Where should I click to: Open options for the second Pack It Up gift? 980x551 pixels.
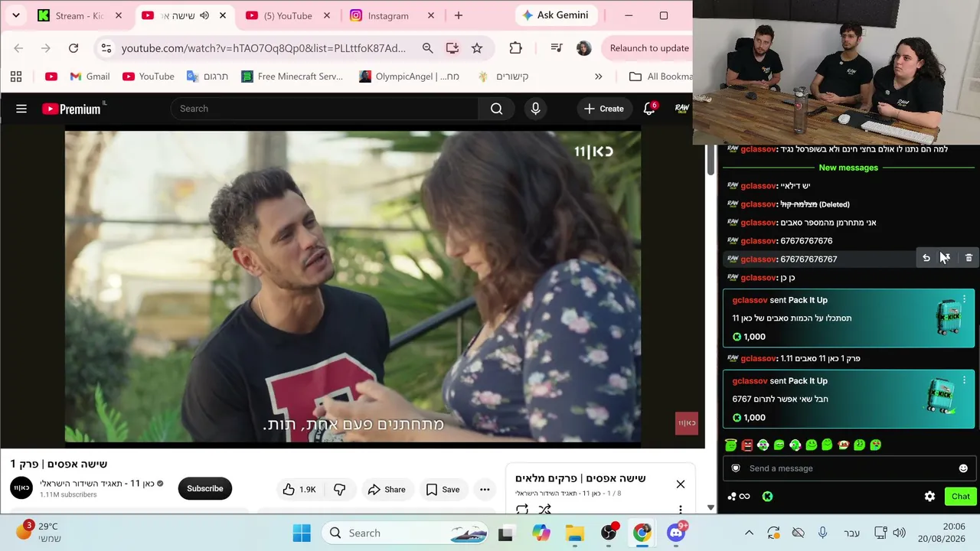click(x=964, y=380)
